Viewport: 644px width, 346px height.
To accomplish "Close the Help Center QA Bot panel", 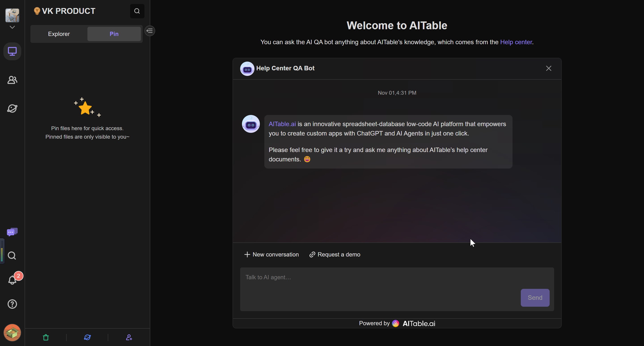I will 549,68.
